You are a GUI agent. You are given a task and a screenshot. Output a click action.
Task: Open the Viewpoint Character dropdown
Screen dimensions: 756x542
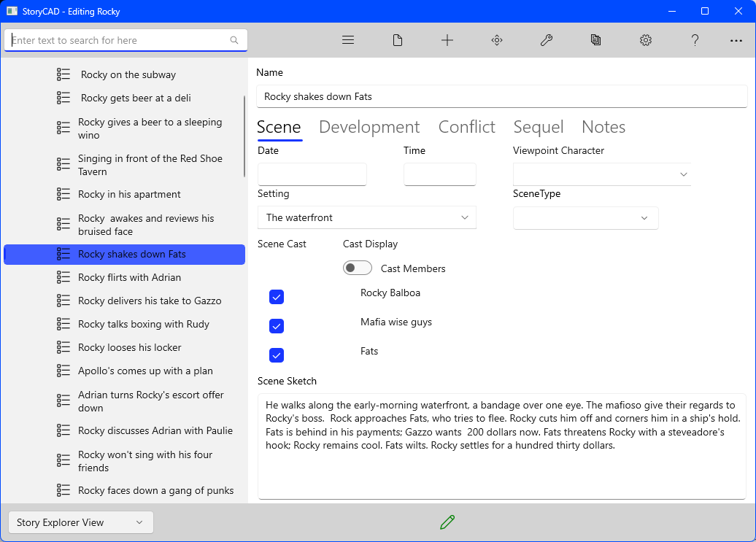pos(602,174)
